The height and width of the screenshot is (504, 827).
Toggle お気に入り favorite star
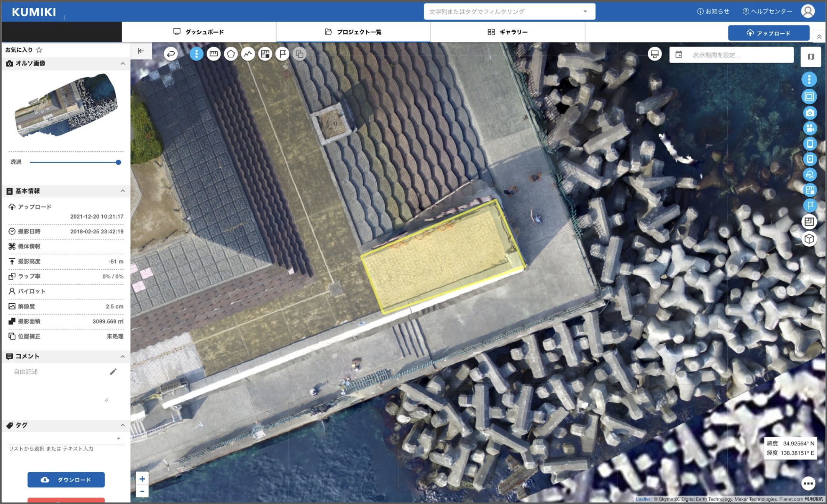tap(39, 50)
